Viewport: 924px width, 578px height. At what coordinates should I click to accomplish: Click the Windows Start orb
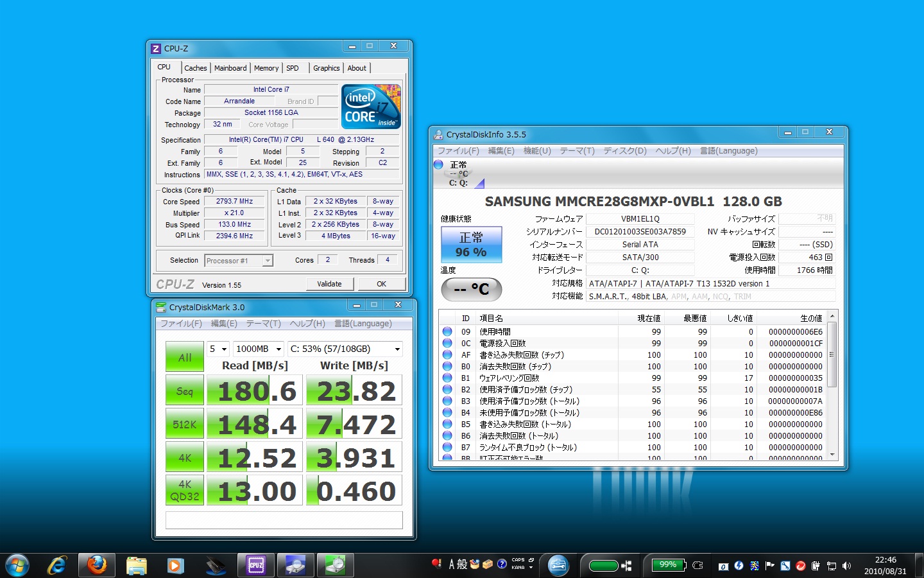tap(17, 565)
